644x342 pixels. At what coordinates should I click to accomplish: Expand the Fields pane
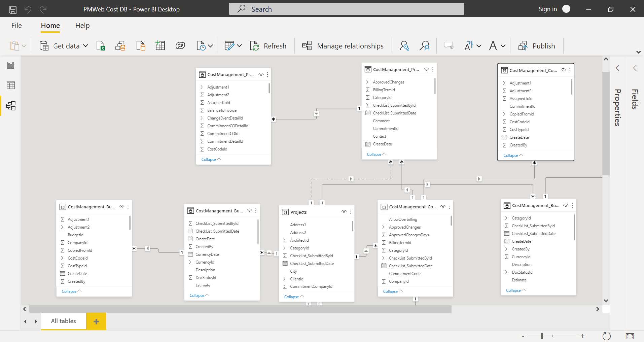635,68
